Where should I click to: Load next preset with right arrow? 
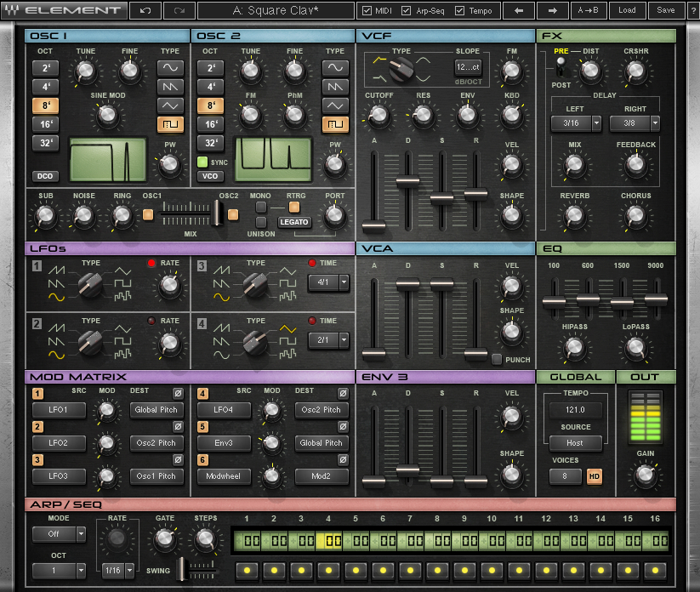click(x=552, y=11)
